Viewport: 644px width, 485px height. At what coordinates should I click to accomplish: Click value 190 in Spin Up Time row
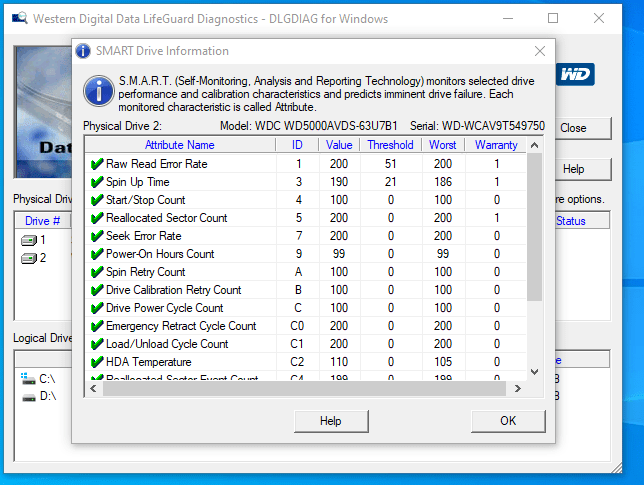coord(339,182)
